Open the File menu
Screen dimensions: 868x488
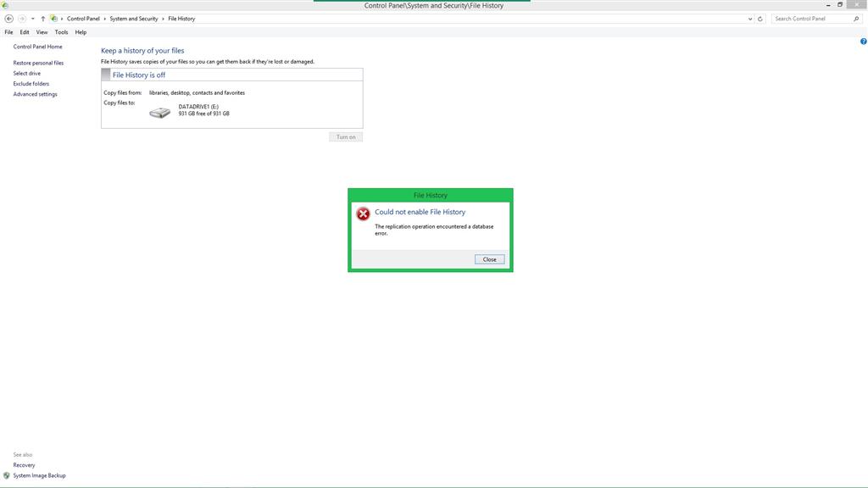click(8, 32)
